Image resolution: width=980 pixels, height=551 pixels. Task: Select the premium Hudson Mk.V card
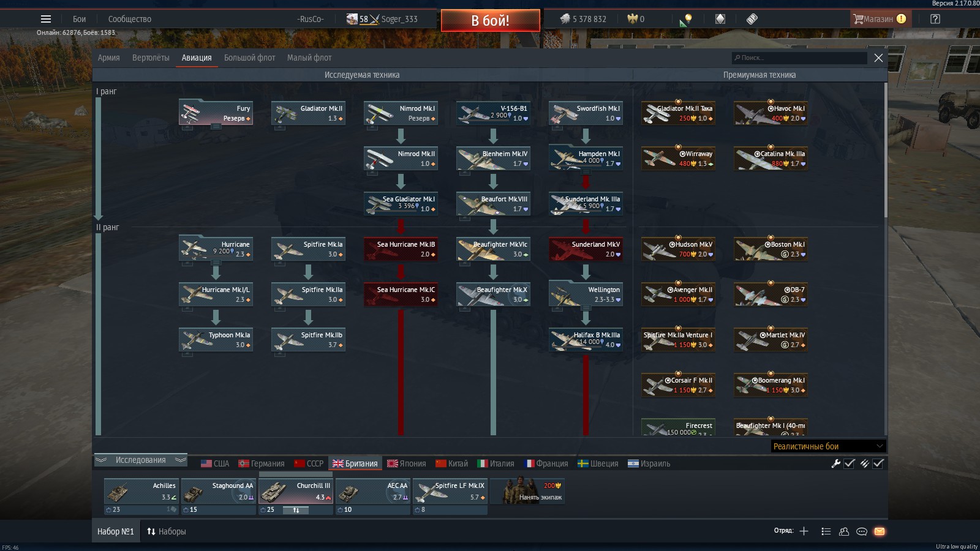pyautogui.click(x=678, y=249)
